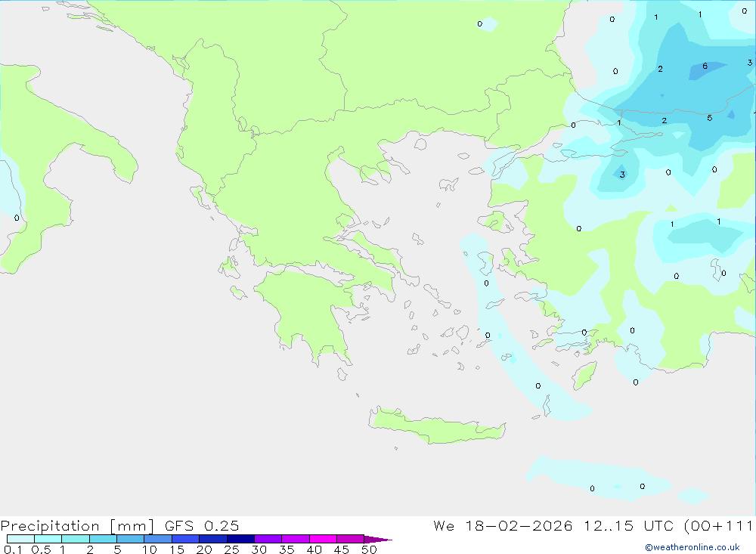Click the weatheronline.co.uk copyright link
The height and width of the screenshot is (554, 756).
[x=692, y=547]
